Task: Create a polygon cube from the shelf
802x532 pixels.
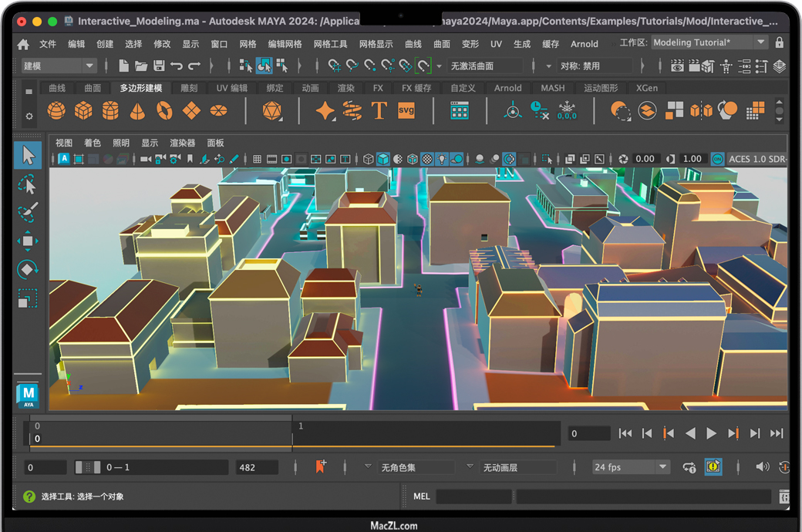Action: [83, 111]
